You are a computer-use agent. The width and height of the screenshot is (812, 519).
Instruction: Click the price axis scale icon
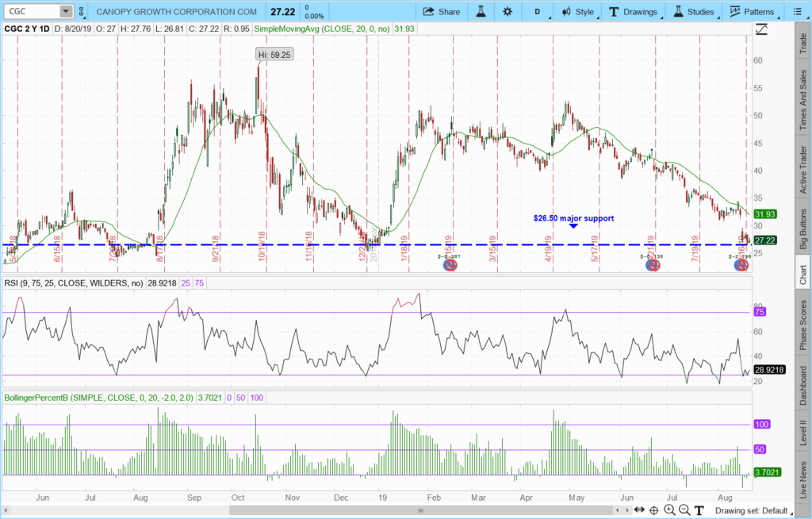(x=762, y=29)
